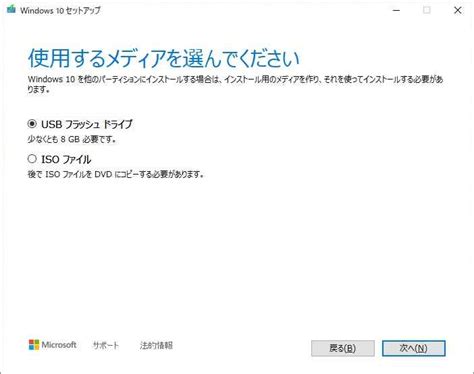Screen dimensions: 474x374
Task: Click the Windows 10 セットアップ title text
Action: coord(60,10)
